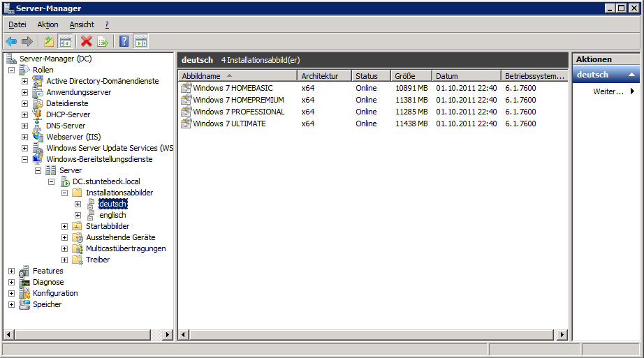Click the red X delete icon
The image size is (644, 358).
coord(87,42)
